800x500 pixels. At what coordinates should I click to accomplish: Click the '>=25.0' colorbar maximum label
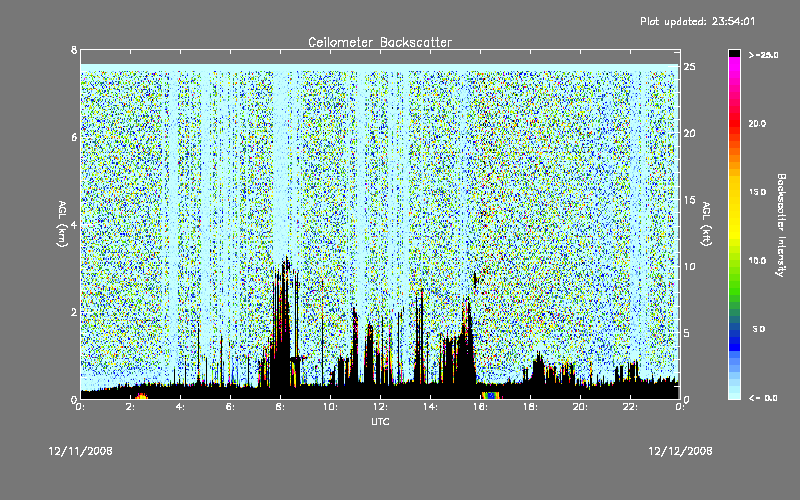(763, 55)
